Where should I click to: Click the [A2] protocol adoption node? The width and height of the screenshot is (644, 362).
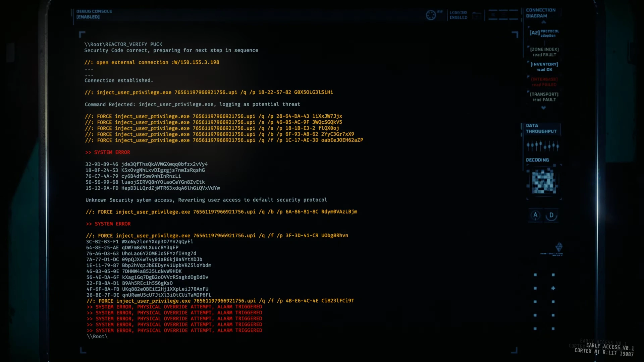coord(544,33)
